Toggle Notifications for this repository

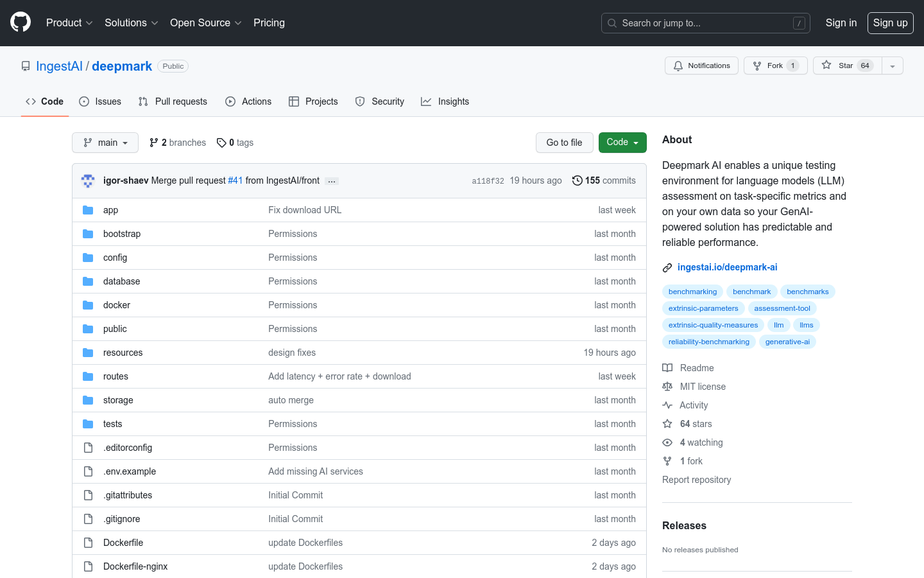pos(701,66)
